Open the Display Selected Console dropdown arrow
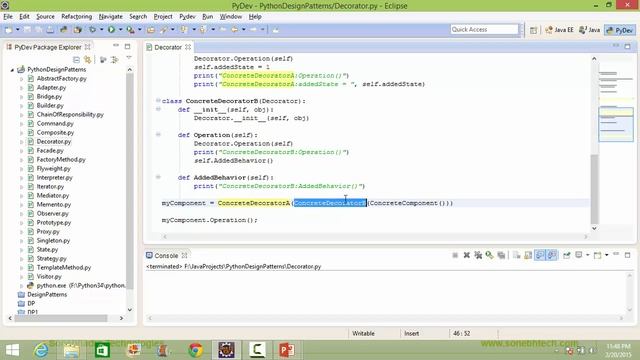The width and height of the screenshot is (640, 360). click(587, 255)
